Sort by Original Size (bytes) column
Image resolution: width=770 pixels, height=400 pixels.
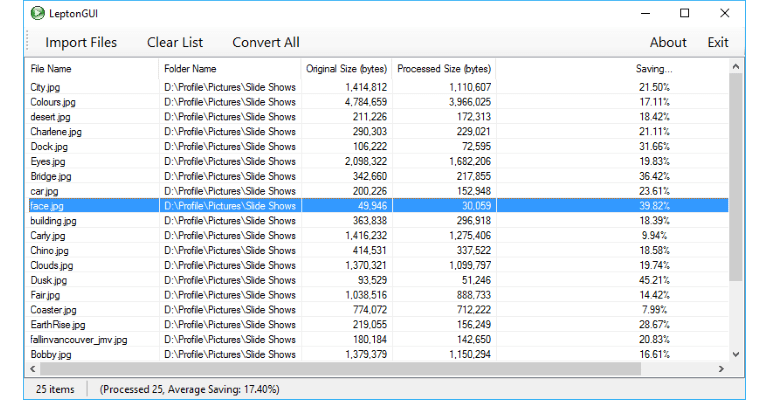click(x=346, y=69)
